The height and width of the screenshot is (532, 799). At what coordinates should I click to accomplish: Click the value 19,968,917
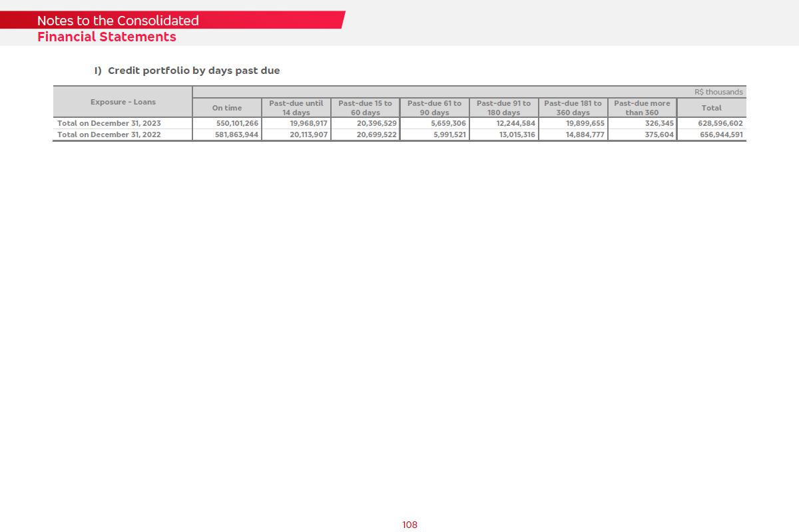[x=309, y=123]
